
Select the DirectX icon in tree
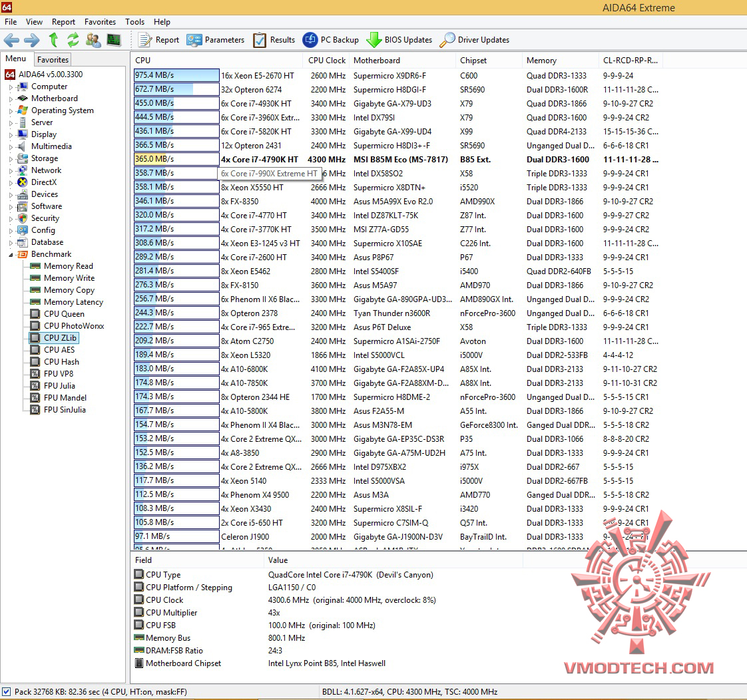point(23,182)
